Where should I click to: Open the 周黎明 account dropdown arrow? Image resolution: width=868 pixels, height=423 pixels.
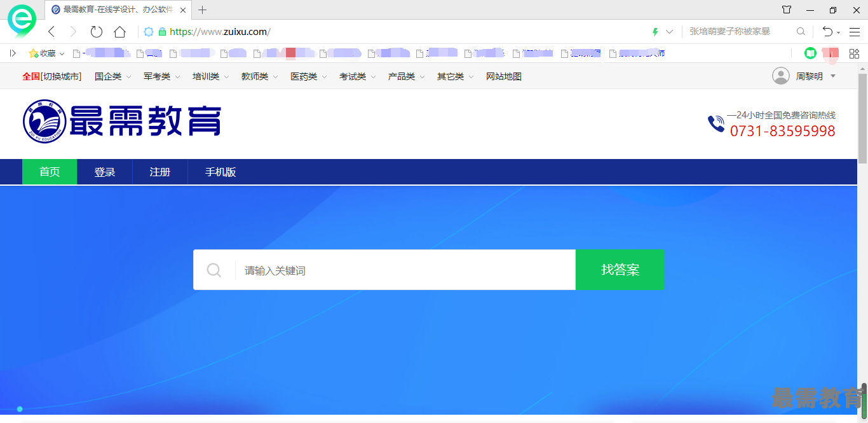tap(833, 76)
